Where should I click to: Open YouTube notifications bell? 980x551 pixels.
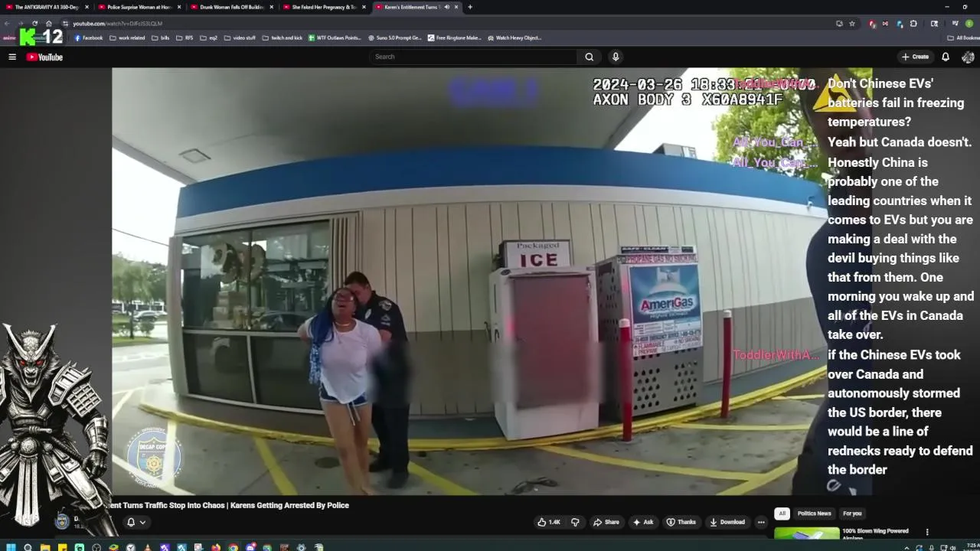pos(946,57)
